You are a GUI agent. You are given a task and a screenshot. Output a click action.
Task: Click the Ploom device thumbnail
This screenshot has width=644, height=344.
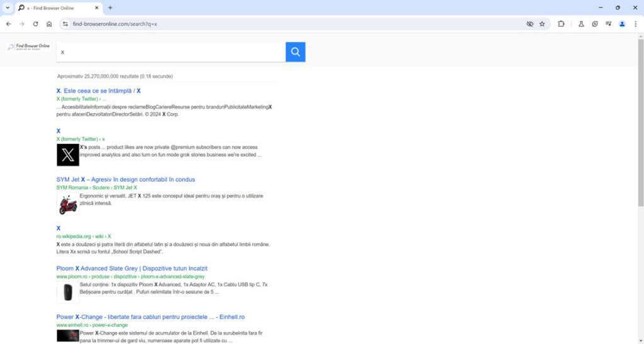[68, 292]
